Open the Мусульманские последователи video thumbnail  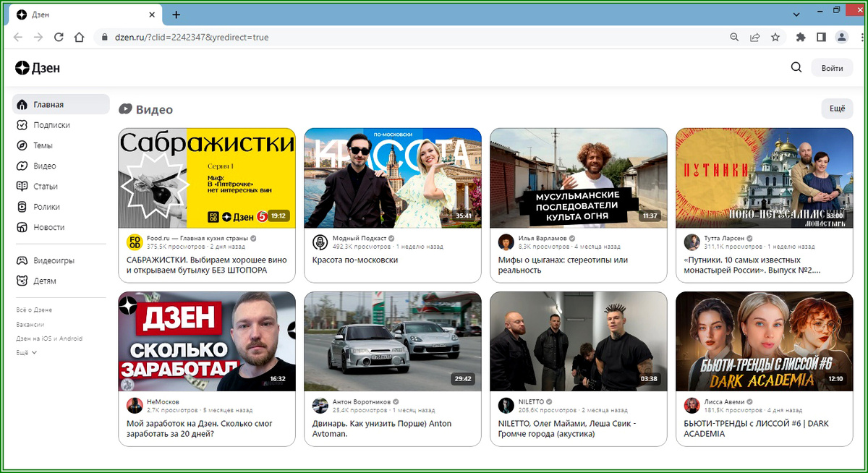[x=579, y=178]
